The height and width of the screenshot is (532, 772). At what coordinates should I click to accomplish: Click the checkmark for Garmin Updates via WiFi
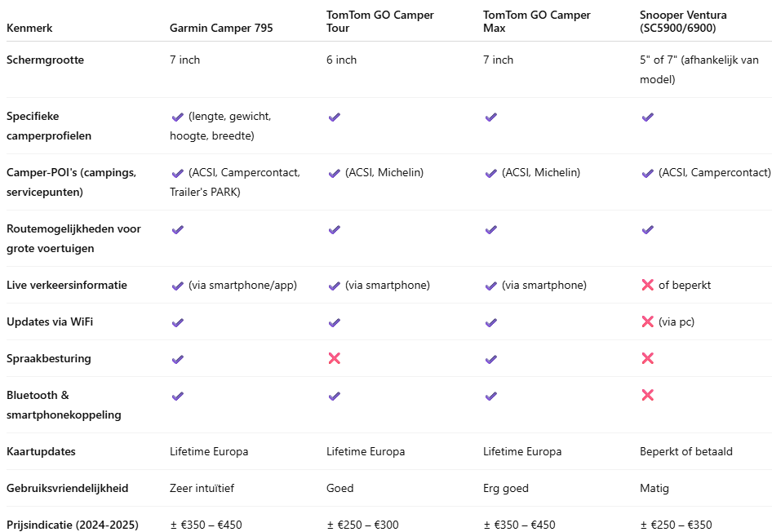[178, 322]
